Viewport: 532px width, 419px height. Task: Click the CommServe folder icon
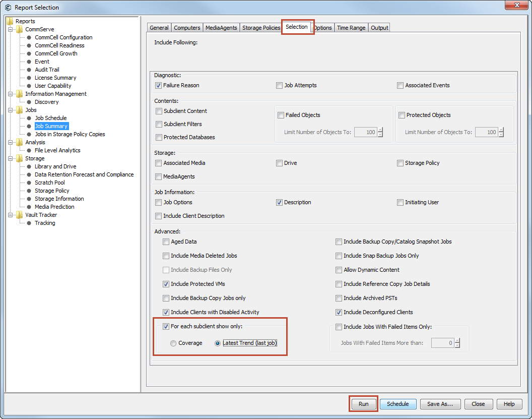coord(19,29)
